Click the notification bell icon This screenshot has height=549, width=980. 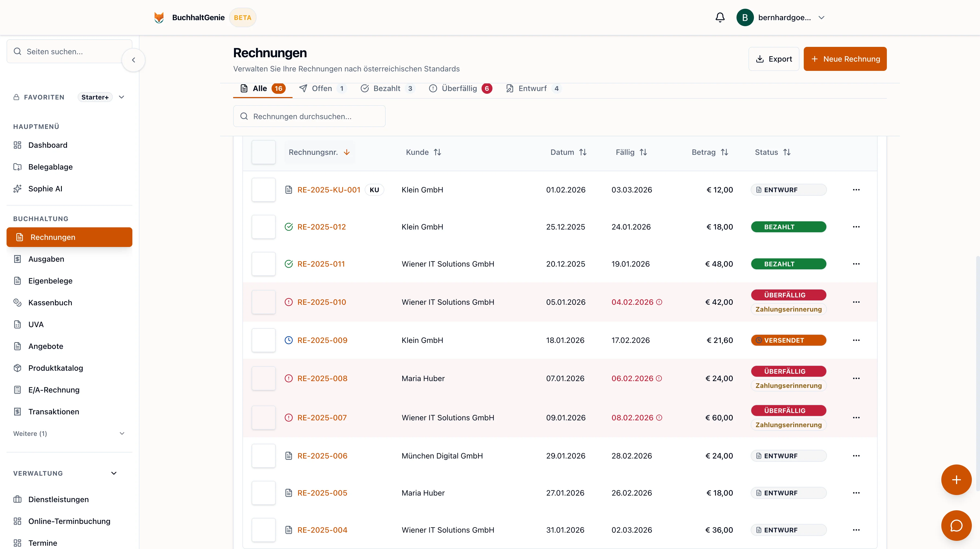720,17
